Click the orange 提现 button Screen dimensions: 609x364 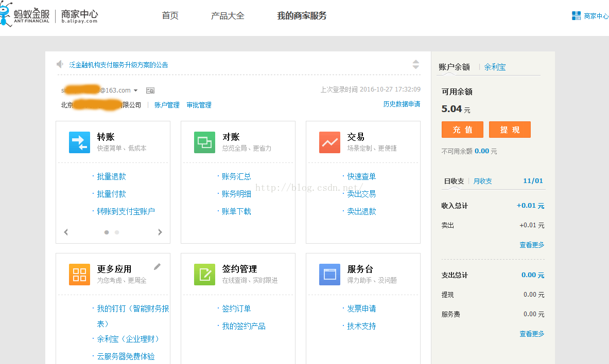tap(510, 130)
